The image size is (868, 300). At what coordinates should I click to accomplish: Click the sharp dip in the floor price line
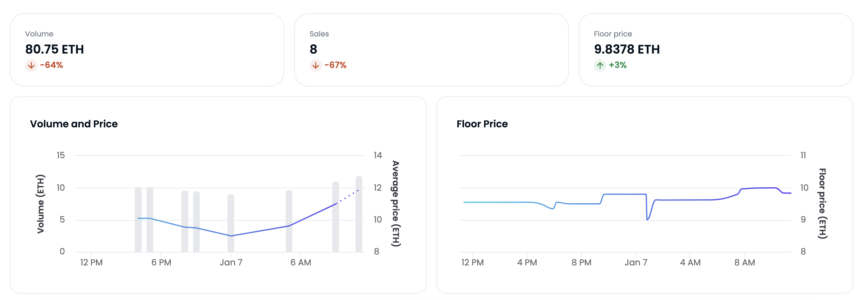[648, 219]
